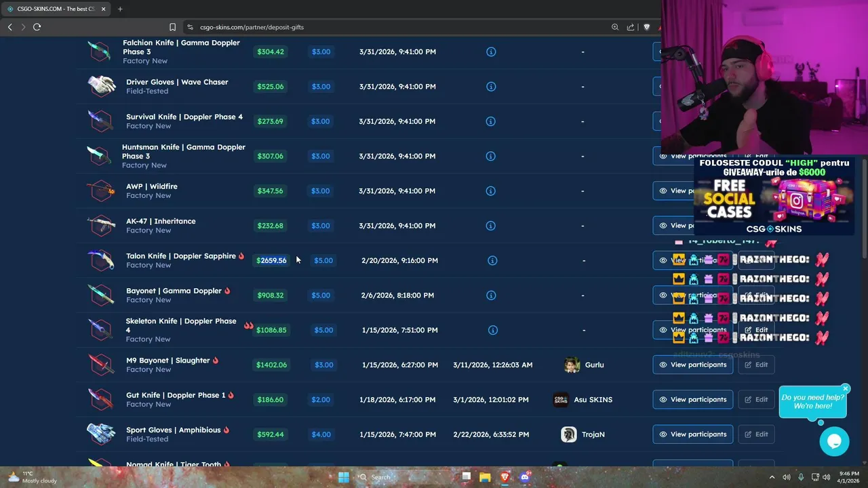
Task: Click the TrojaN winner avatar
Action: click(x=569, y=434)
